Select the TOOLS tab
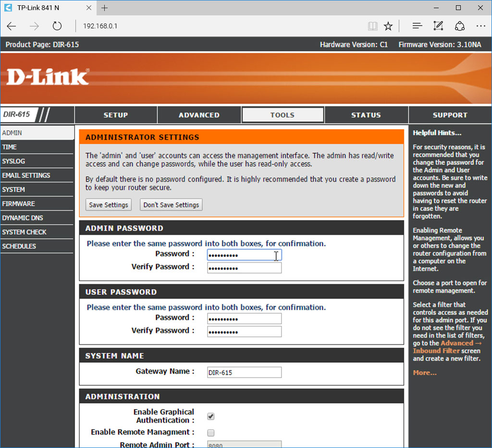The height and width of the screenshot is (448, 492). point(283,115)
